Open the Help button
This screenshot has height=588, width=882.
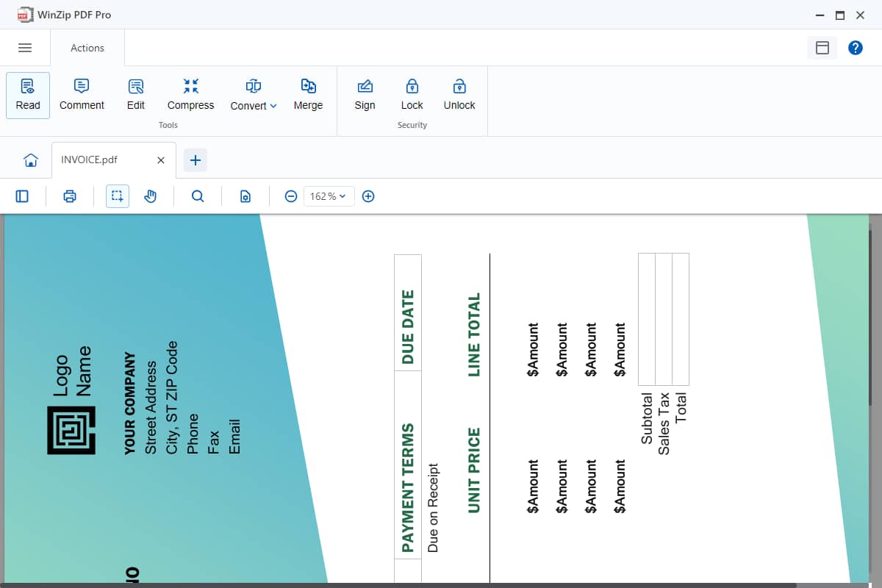click(x=855, y=48)
